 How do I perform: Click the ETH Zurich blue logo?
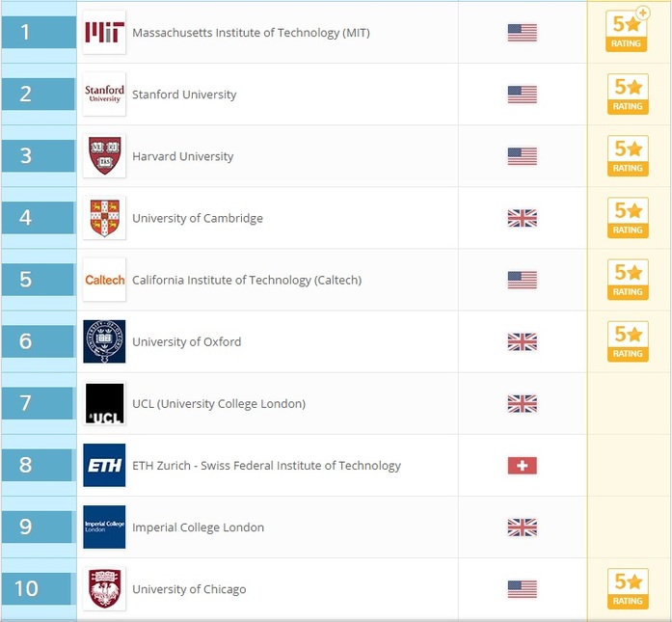point(104,465)
